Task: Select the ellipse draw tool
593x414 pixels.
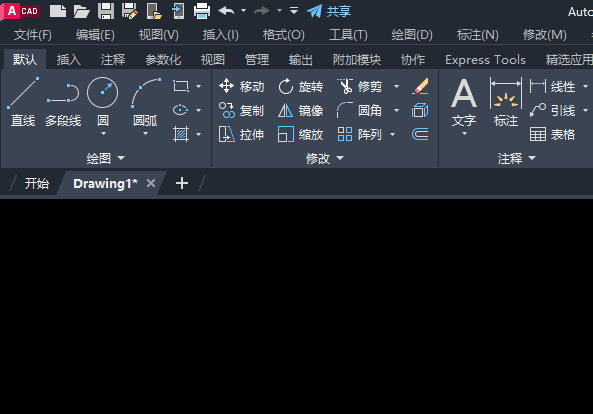Action: pos(181,110)
